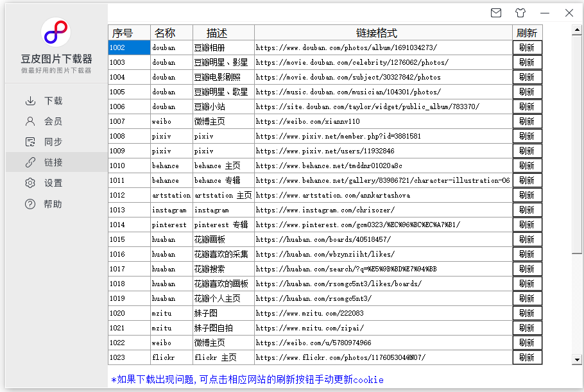Refresh the 花瓣画板 row 1015
This screenshot has width=584, height=392.
coord(527,239)
